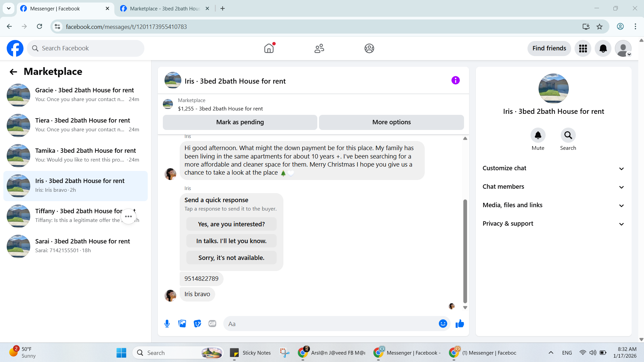The image size is (644, 362).
Task: Open the weather widget 50°F Sunny
Action: tap(23, 352)
